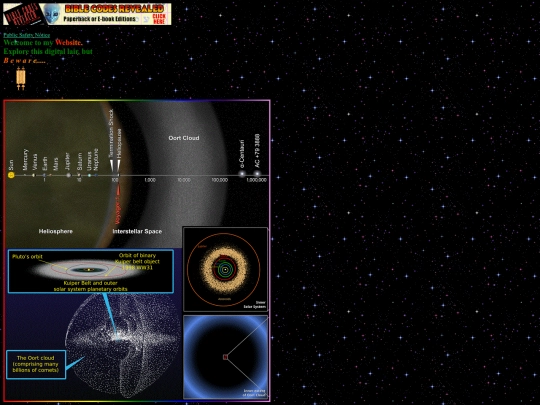The image size is (540, 405).
Task: Click the AC +79 3888 star marker
Action: [x=257, y=174]
